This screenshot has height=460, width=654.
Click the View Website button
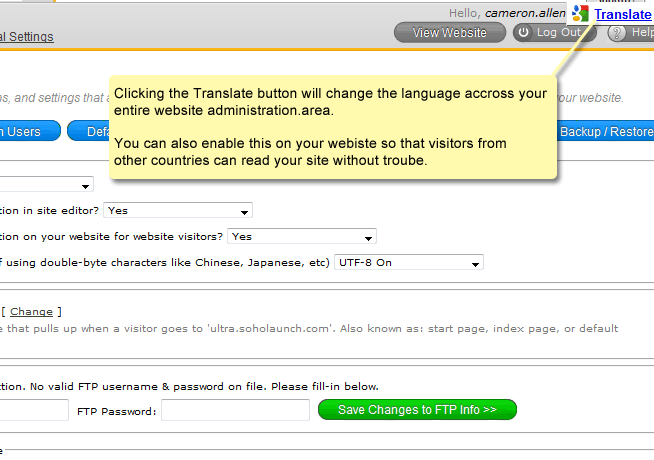tap(449, 33)
